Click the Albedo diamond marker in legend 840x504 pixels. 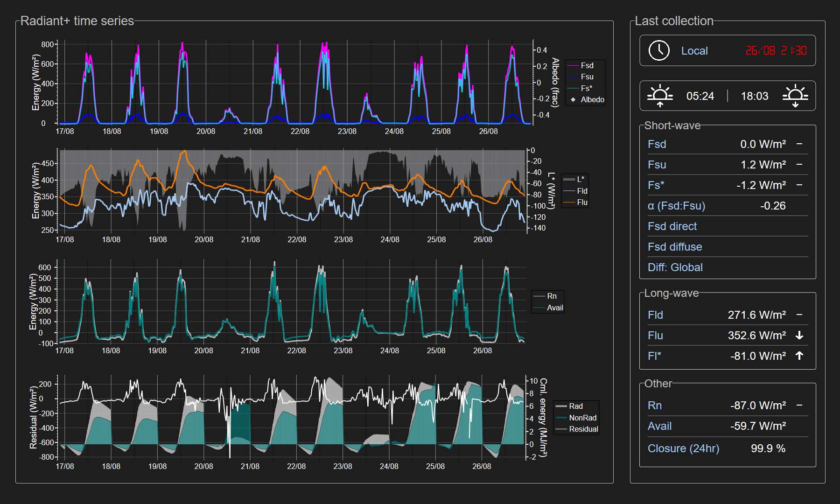pyautogui.click(x=573, y=100)
